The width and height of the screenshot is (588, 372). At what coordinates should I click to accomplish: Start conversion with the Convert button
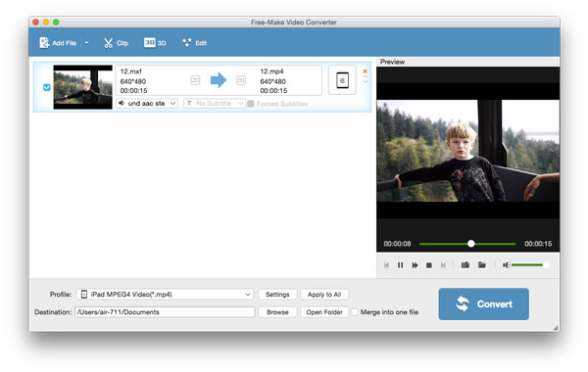(x=484, y=303)
